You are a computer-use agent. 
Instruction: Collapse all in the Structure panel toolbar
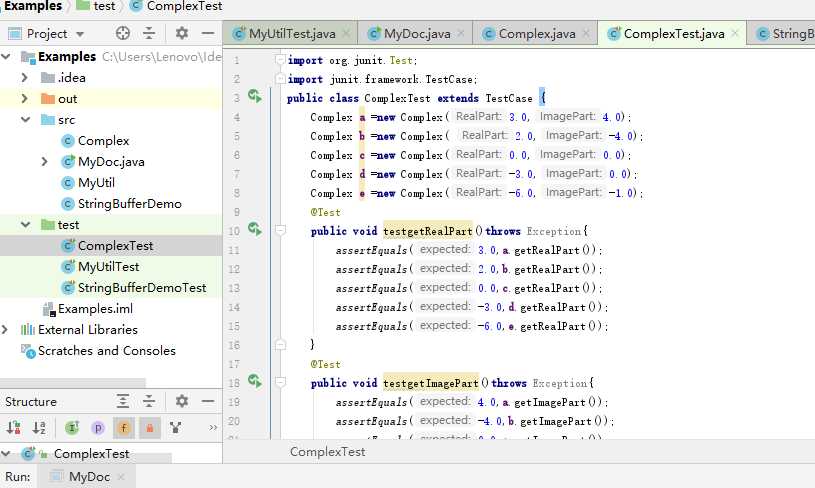click(149, 401)
